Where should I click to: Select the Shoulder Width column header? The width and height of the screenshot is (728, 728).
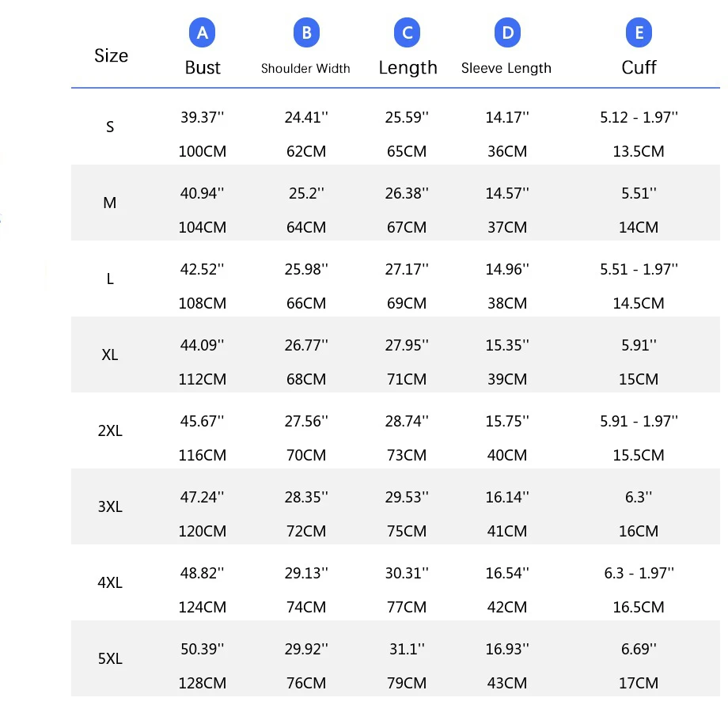click(x=305, y=69)
